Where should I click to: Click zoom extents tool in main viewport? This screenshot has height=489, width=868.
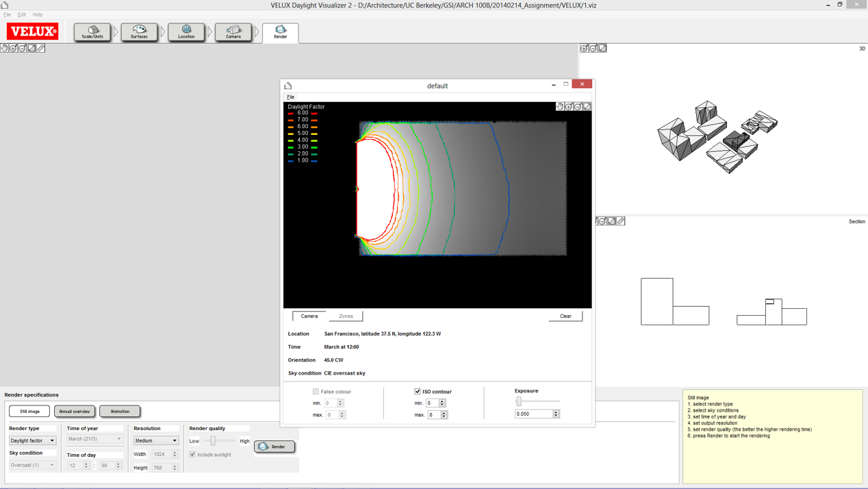31,49
